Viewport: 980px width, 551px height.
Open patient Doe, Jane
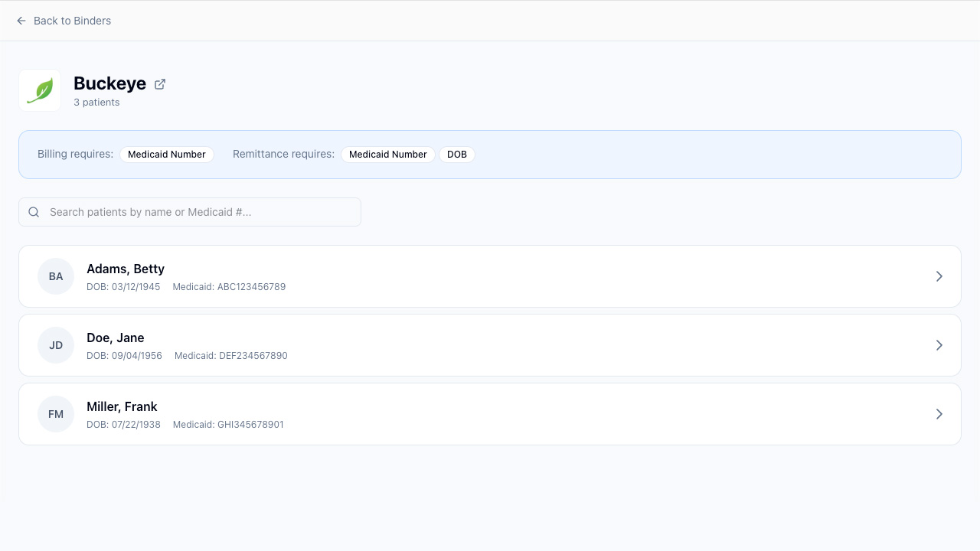click(490, 345)
